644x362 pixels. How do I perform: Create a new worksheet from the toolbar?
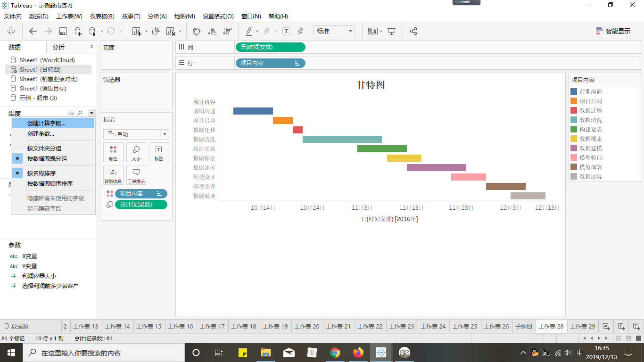[x=137, y=31]
